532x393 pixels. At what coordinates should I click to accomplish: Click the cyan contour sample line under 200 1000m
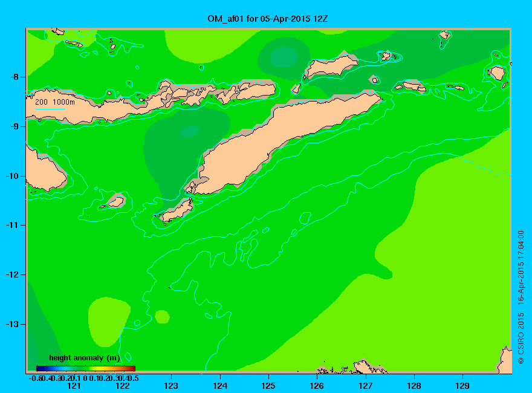(50, 109)
